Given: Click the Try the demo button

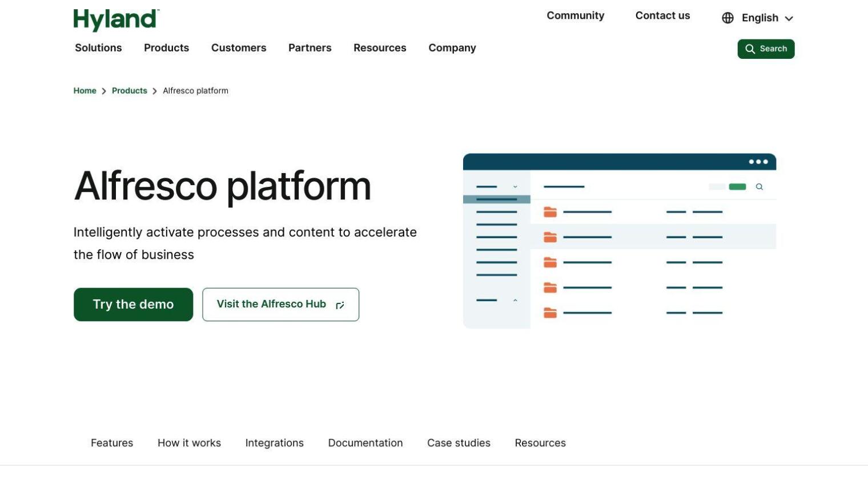Looking at the screenshot, I should (133, 305).
